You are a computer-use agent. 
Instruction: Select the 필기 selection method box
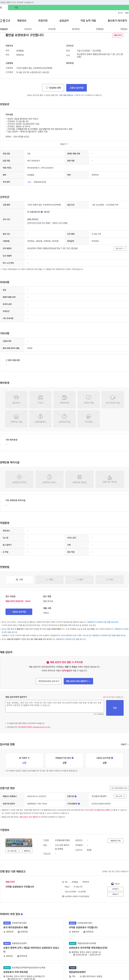tap(79, 579)
